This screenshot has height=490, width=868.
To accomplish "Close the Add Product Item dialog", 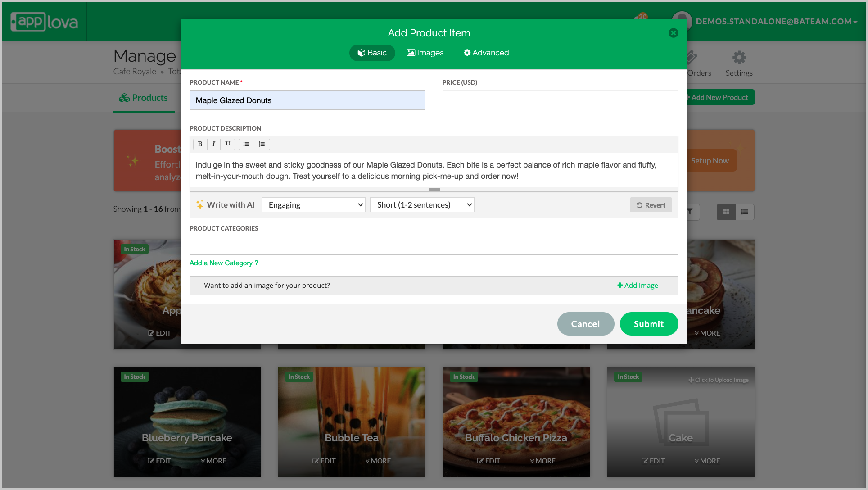I will (673, 33).
